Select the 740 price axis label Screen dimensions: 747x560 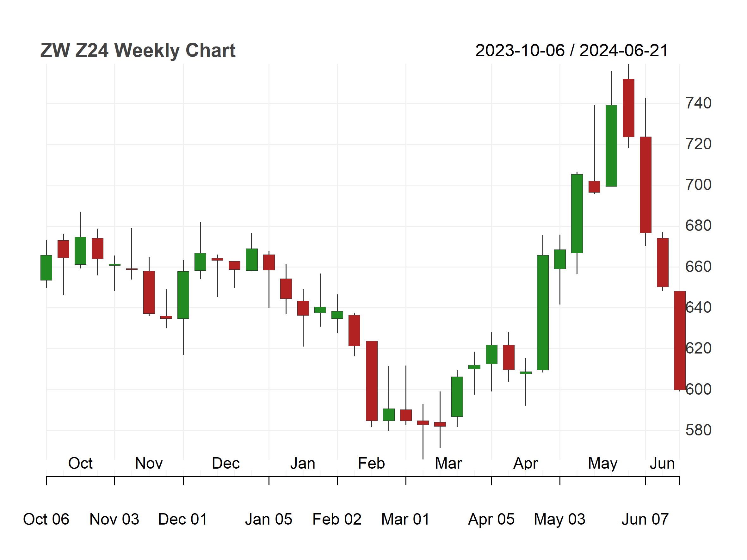[698, 103]
